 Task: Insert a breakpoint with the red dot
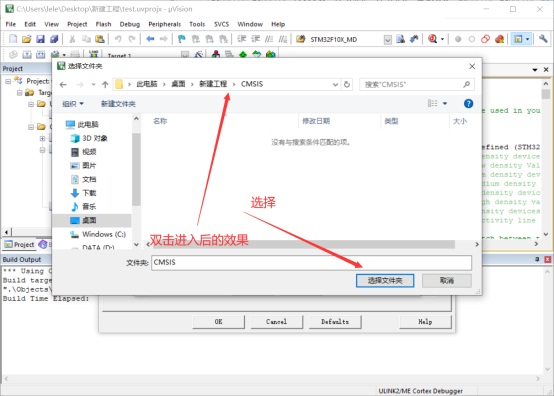(458, 39)
